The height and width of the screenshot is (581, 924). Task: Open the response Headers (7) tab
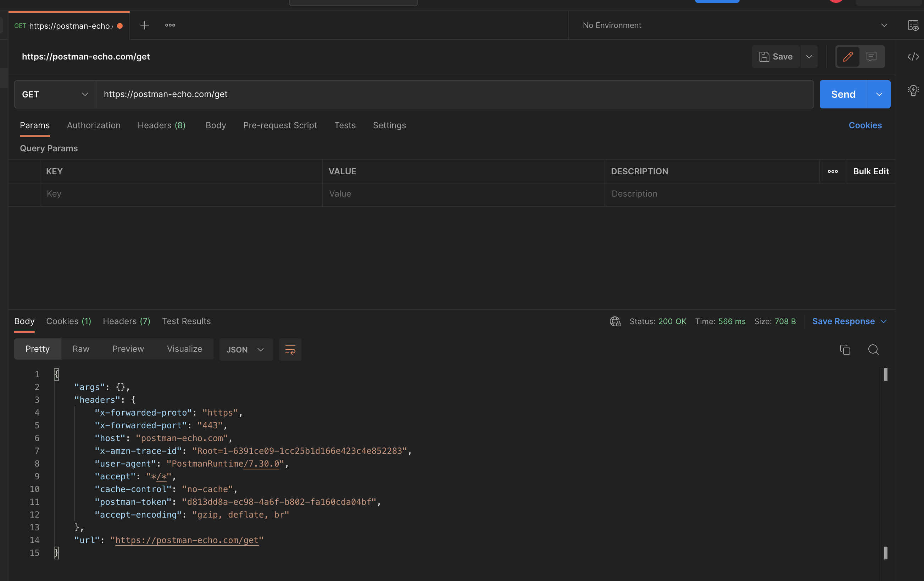click(126, 321)
